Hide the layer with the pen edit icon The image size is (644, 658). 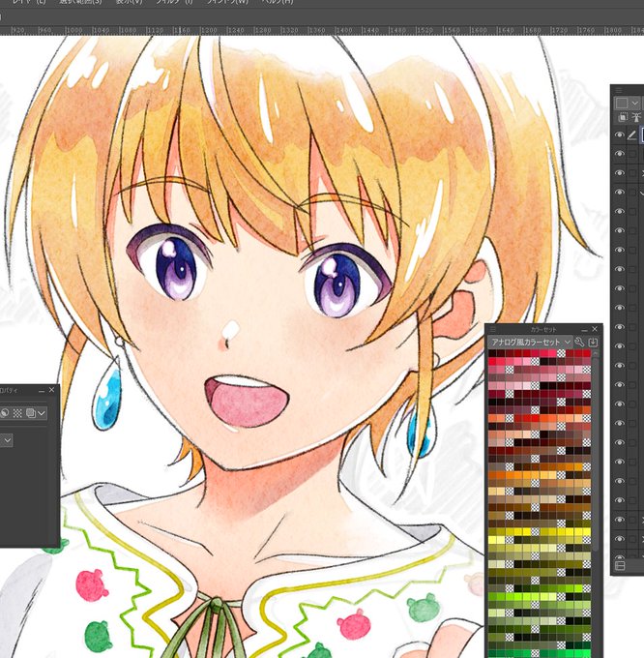pyautogui.click(x=619, y=135)
